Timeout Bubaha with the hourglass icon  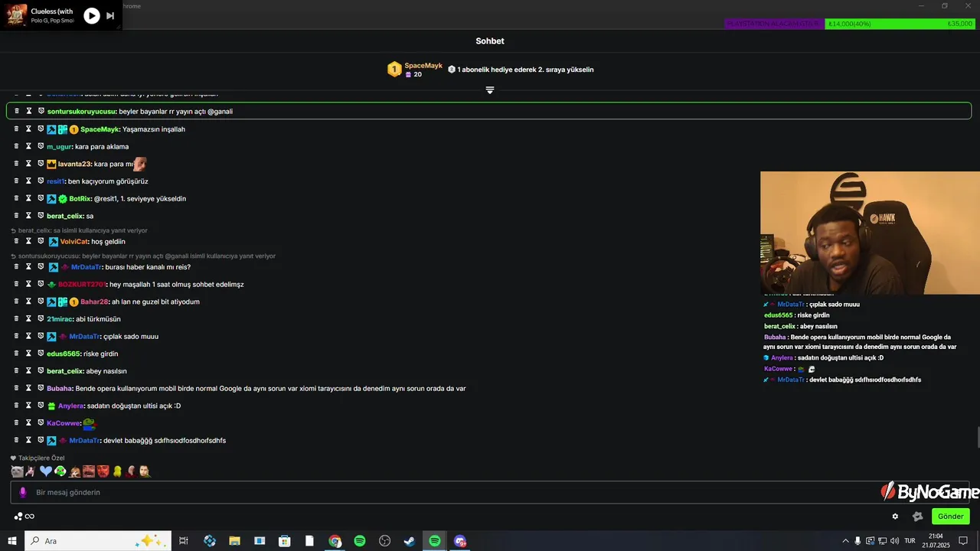click(x=29, y=388)
